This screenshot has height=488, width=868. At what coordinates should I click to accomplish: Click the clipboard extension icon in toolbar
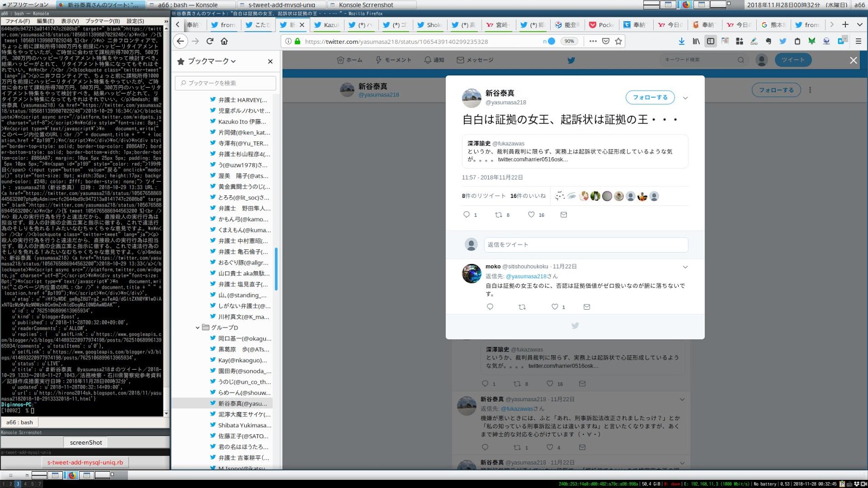tap(797, 41)
